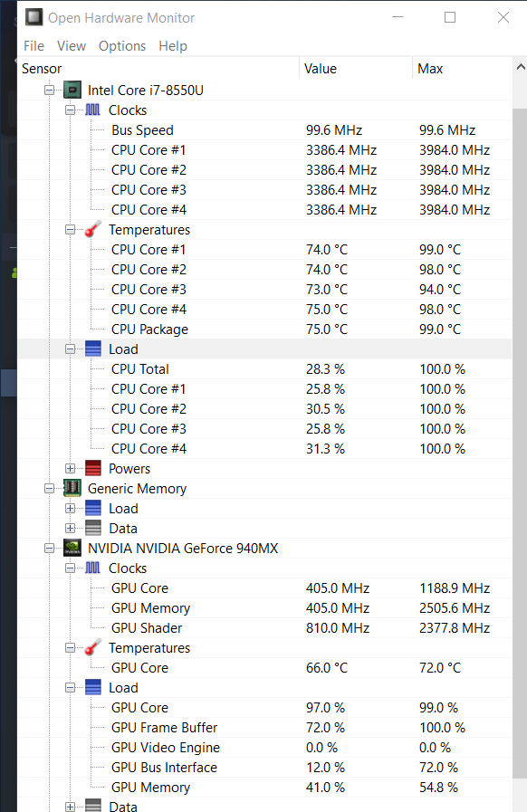Collapse the NVIDIA GeForce 940MX tree
Viewport: 527px width, 812px height.
click(49, 548)
